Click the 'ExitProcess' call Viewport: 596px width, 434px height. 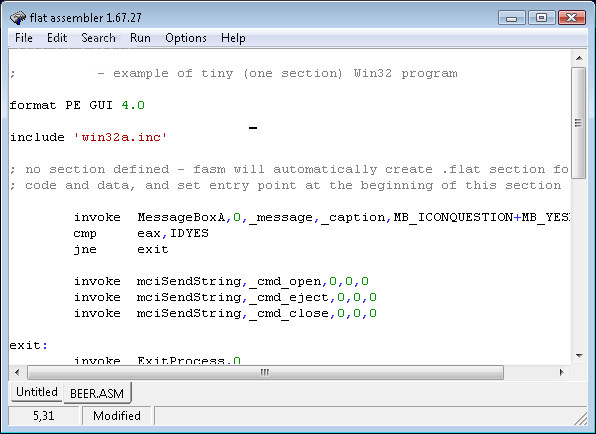pyautogui.click(x=181, y=360)
